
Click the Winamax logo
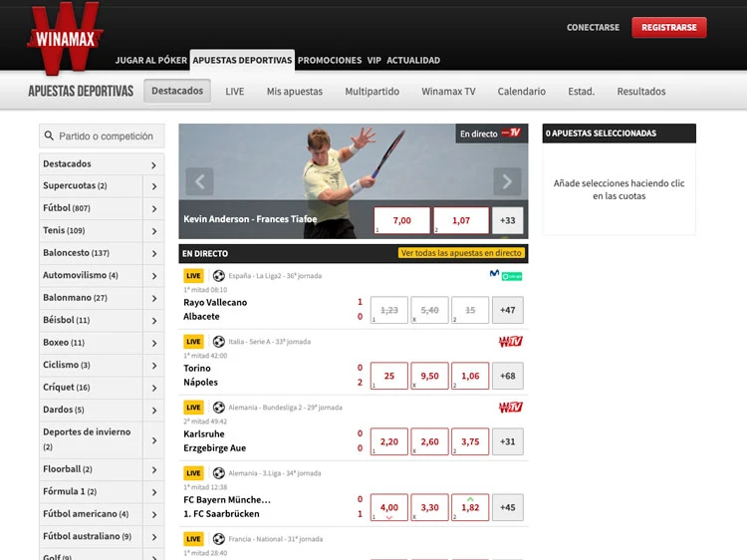[x=66, y=38]
